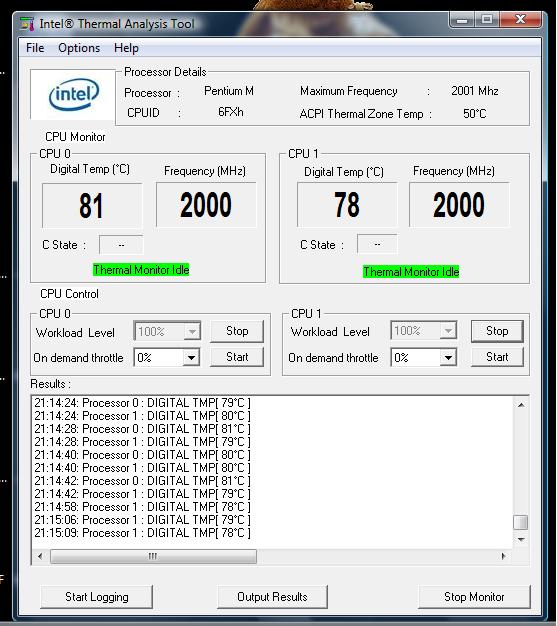Click the Maximum Frequency value 2001 Mhz
Screen dimensions: 557x626
475,91
